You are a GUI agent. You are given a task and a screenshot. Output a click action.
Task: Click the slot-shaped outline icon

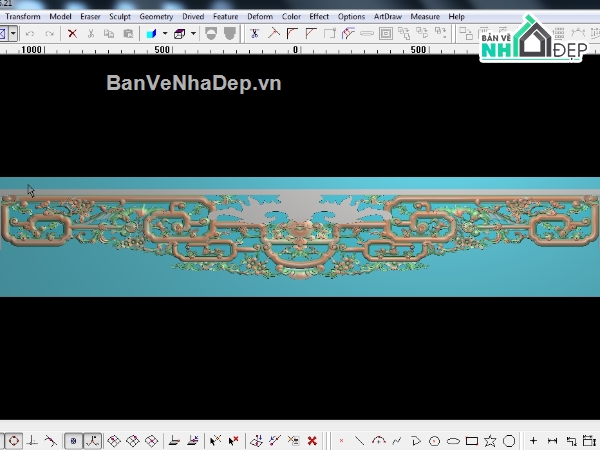[367, 34]
